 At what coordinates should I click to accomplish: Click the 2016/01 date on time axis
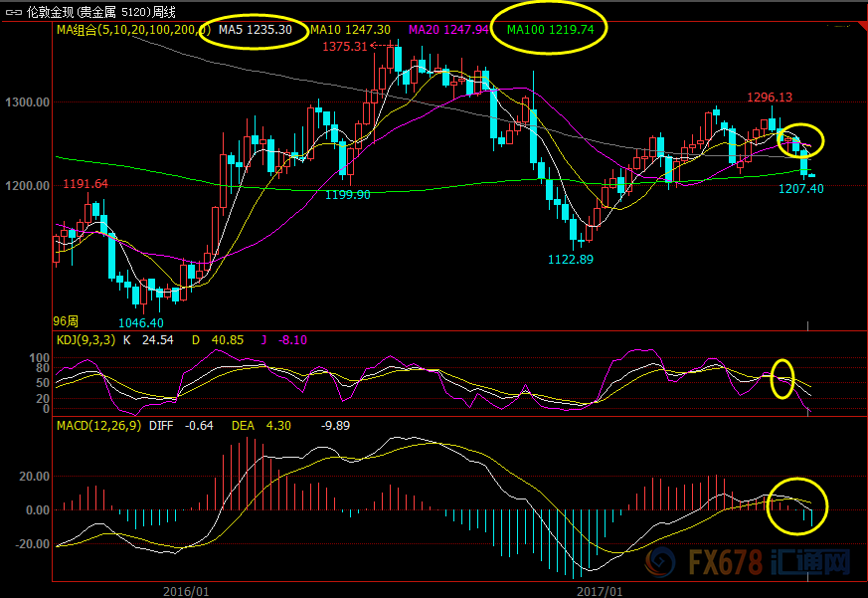click(186, 590)
